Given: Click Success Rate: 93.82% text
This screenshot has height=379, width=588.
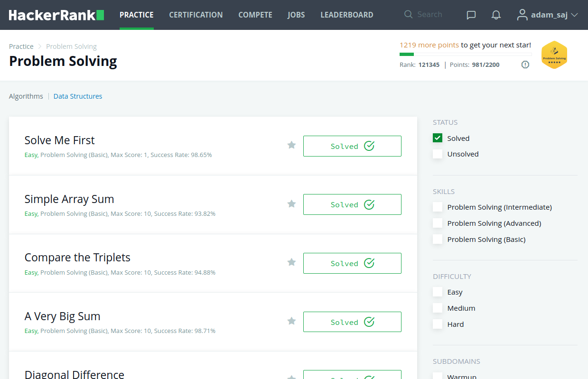Looking at the screenshot, I should coord(185,214).
